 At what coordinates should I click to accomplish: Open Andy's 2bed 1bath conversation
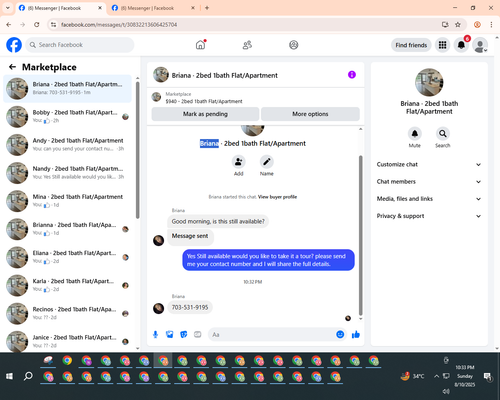[x=68, y=145]
